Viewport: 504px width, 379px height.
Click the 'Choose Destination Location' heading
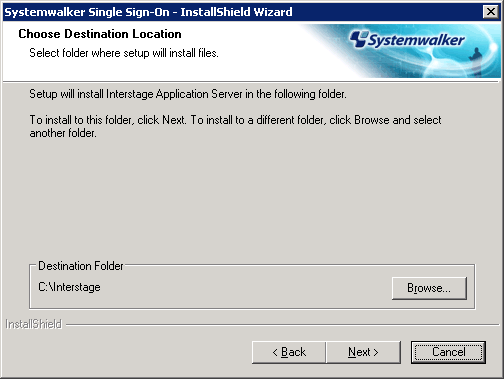(x=100, y=34)
